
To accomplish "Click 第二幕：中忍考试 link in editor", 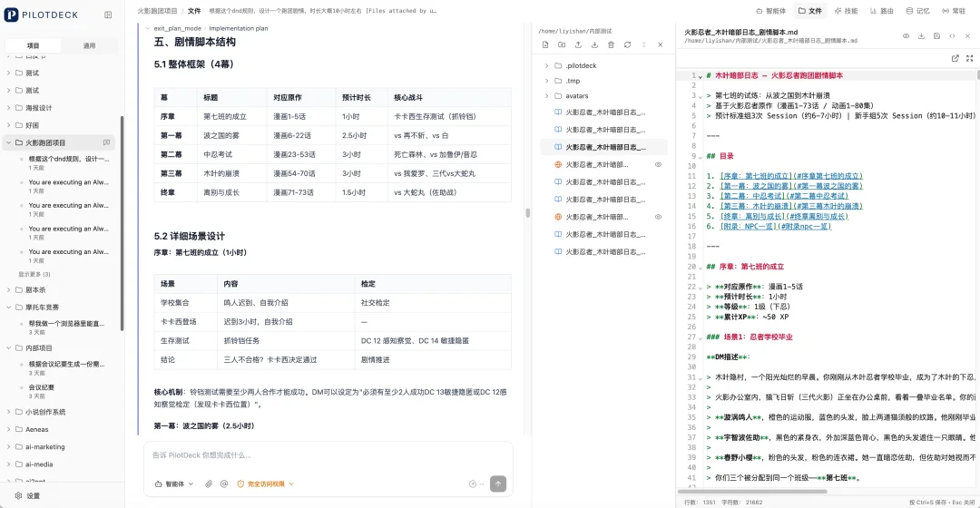I will 784,196.
